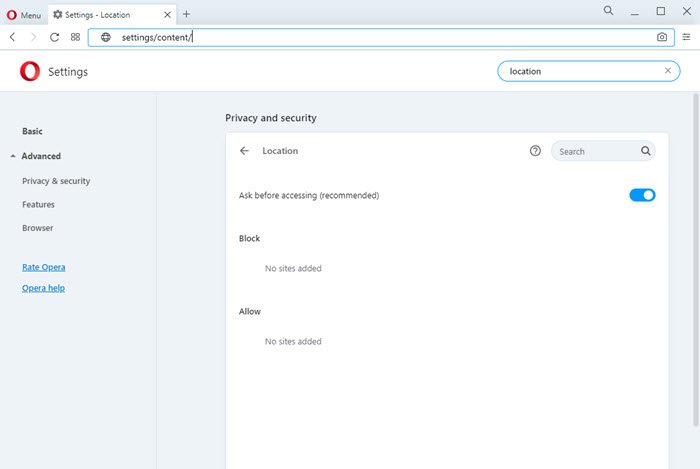Open Browser in the sidebar
Viewport: 700px width, 469px height.
point(38,228)
